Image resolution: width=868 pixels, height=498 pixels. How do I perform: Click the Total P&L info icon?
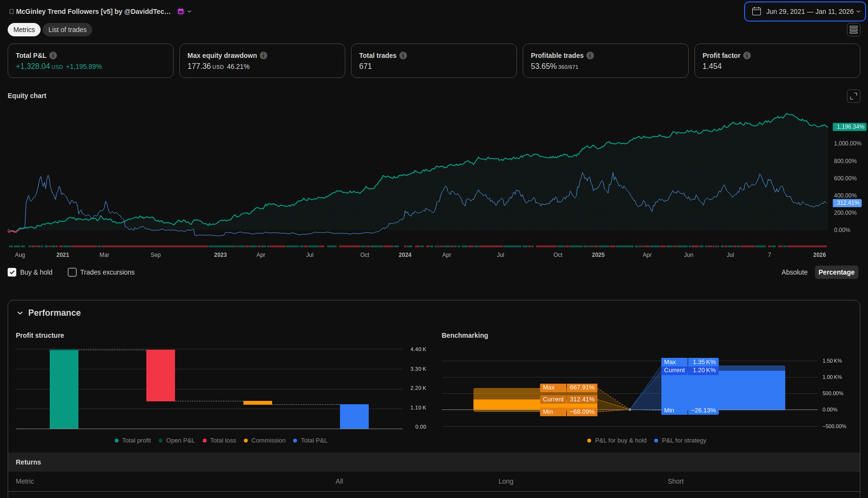pyautogui.click(x=53, y=55)
